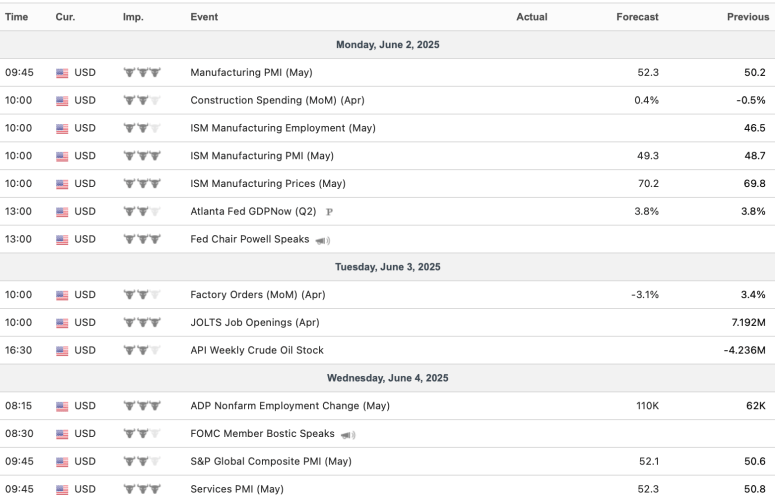Click the US flag in JOLTS Job Openings row
This screenshot has width=775, height=497.
point(62,323)
